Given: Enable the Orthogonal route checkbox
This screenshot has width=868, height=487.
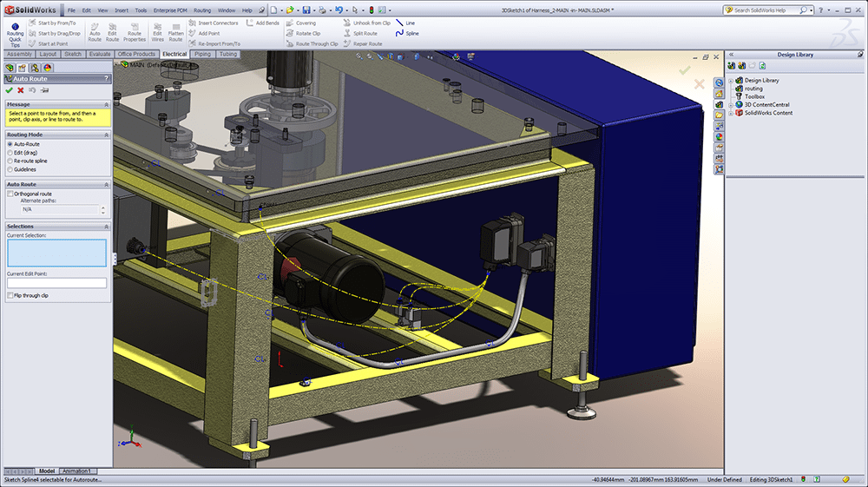Looking at the screenshot, I should point(10,194).
